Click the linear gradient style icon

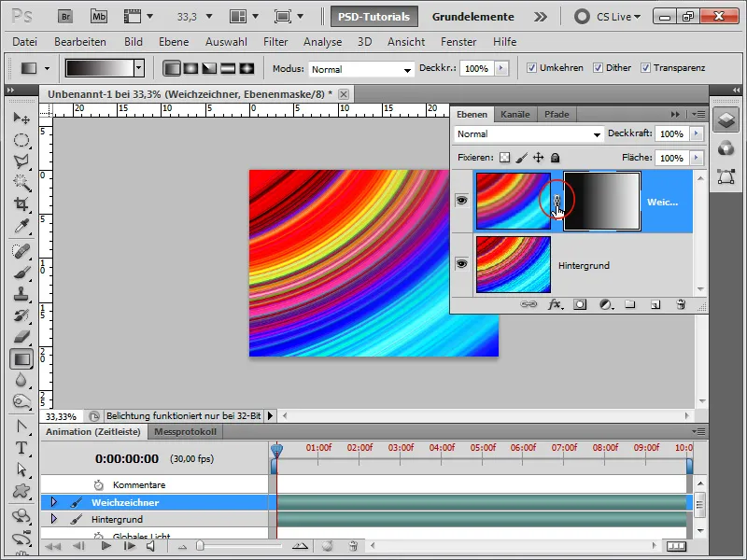click(172, 68)
